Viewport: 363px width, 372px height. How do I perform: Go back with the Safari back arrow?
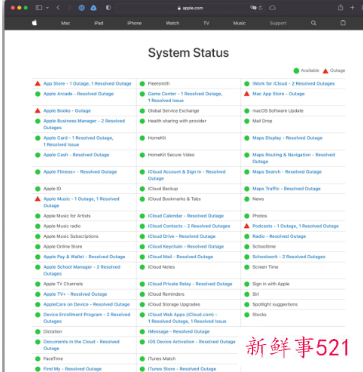pyautogui.click(x=58, y=7)
